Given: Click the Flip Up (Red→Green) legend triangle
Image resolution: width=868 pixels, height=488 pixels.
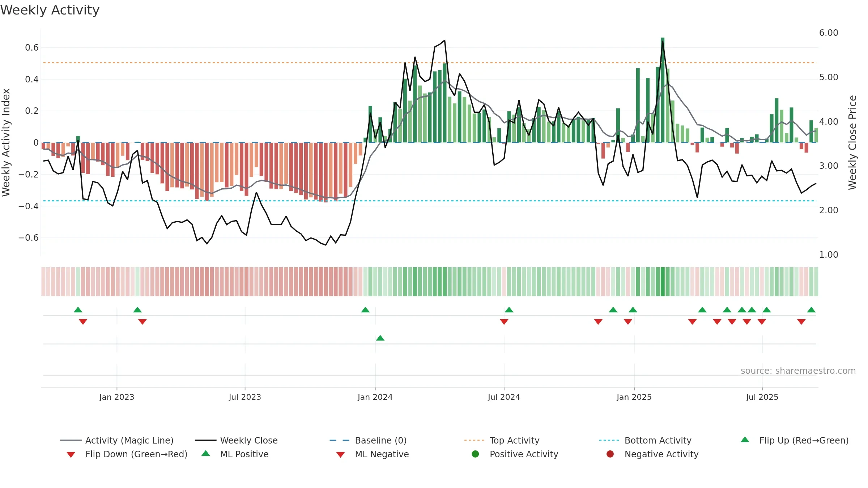Looking at the screenshot, I should point(745,440).
